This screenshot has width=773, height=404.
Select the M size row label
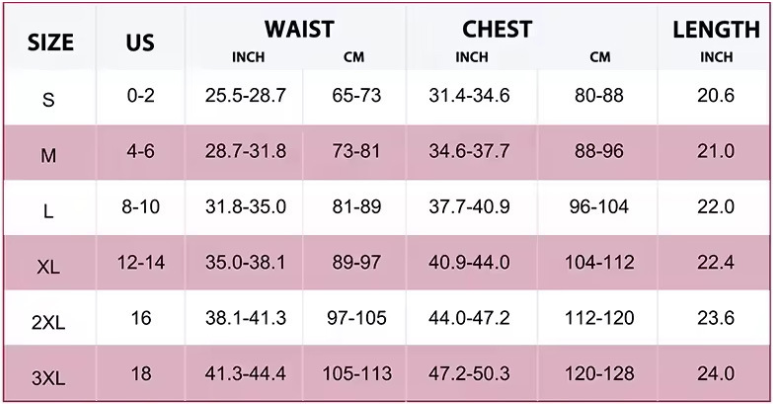[x=49, y=154]
